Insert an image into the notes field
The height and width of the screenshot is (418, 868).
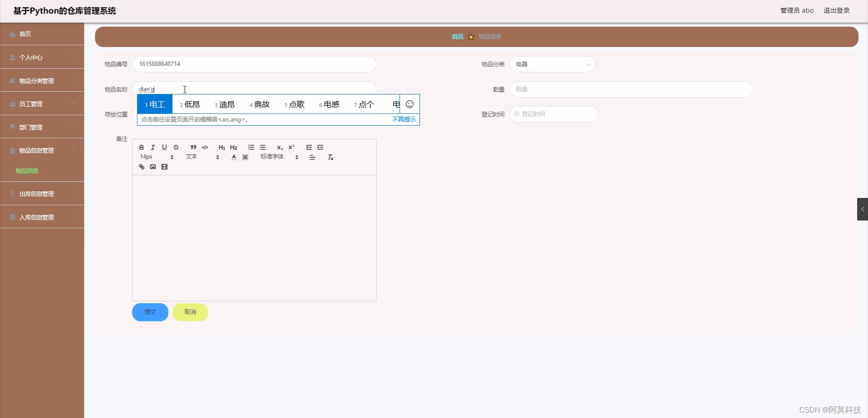[x=153, y=167]
